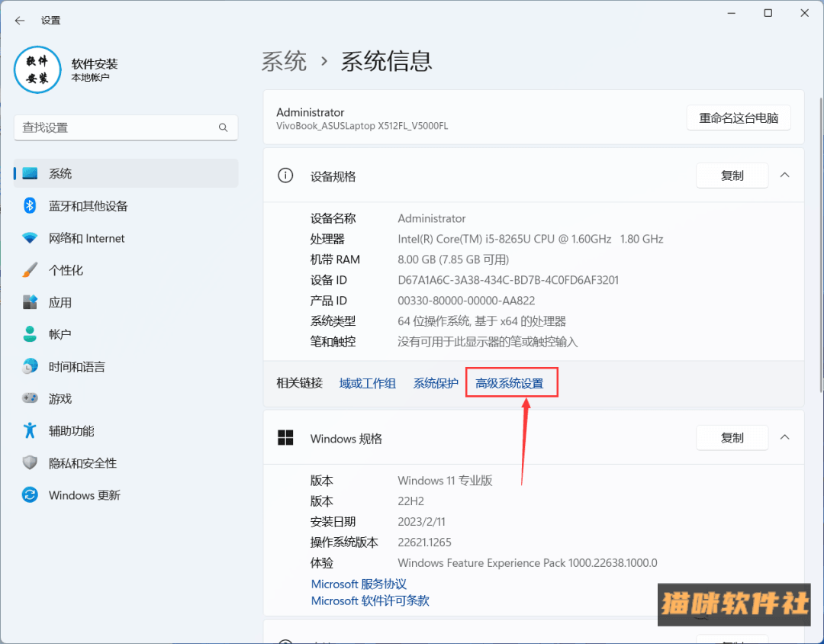Image resolution: width=824 pixels, height=644 pixels.
Task: Click the 软件安装 account name
Action: click(95, 64)
